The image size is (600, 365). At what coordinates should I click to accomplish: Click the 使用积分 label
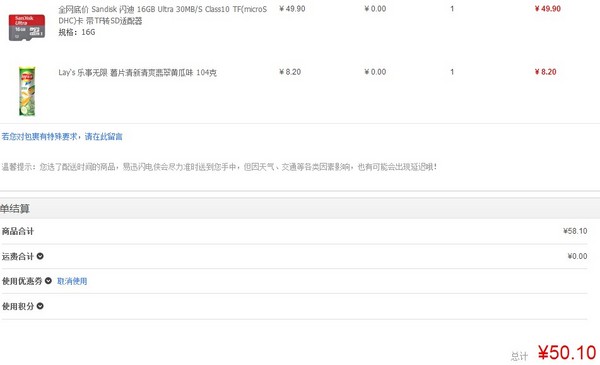click(18, 306)
